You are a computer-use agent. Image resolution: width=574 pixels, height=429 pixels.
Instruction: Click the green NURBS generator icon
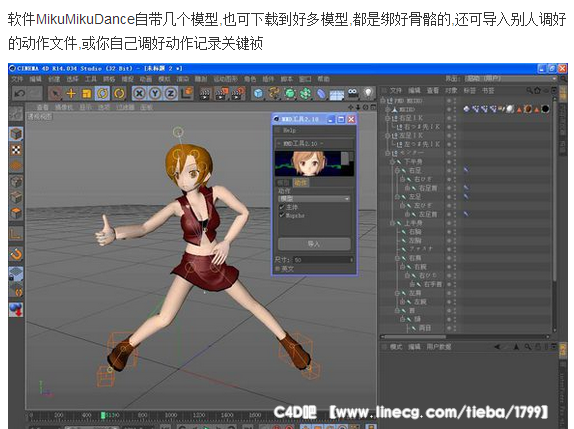click(290, 94)
